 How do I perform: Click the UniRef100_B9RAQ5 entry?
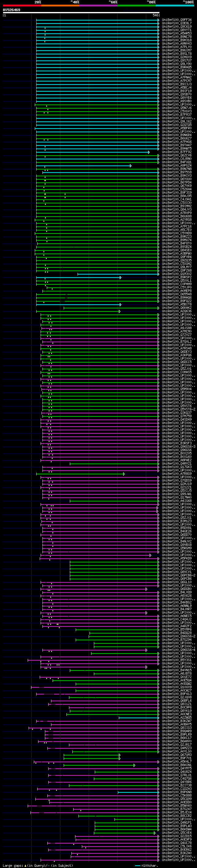pos(177,67)
